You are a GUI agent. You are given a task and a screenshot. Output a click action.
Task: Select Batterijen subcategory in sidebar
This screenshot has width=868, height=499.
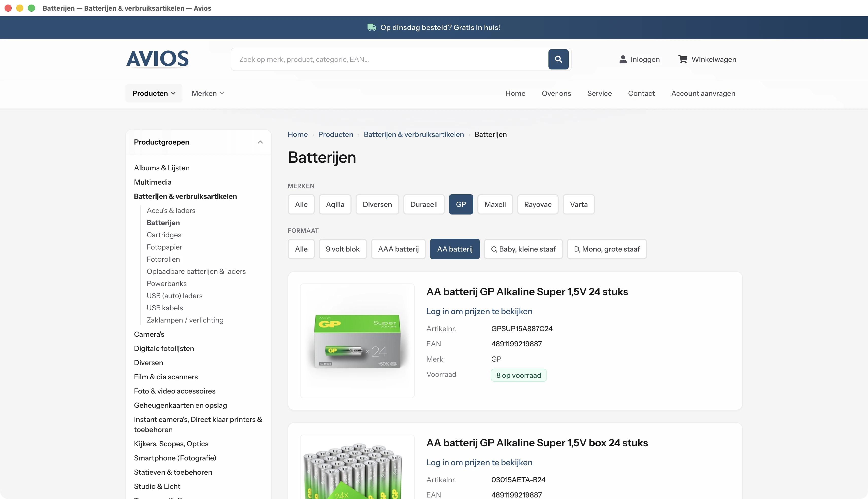(163, 223)
